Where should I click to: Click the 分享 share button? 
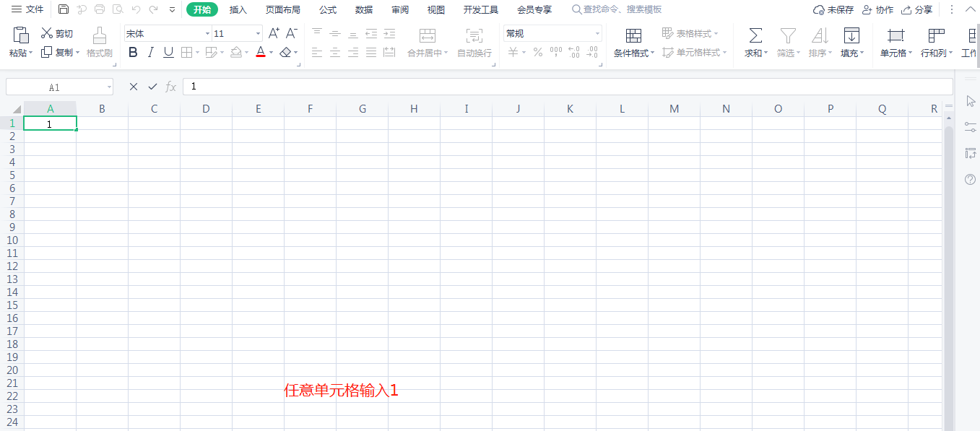pyautogui.click(x=916, y=9)
